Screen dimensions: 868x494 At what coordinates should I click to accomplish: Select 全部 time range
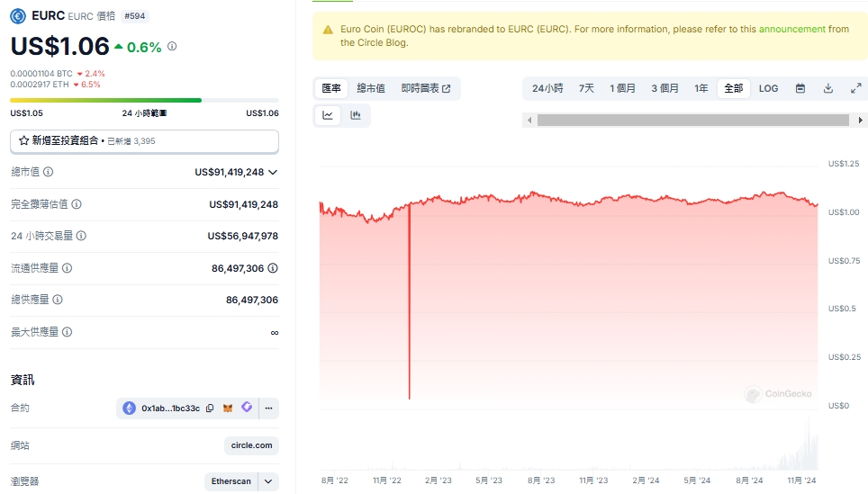point(734,88)
